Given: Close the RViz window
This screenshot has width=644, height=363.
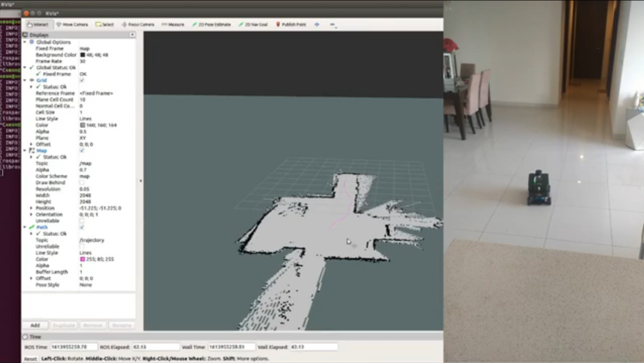Looking at the screenshot, I should pyautogui.click(x=26, y=13).
